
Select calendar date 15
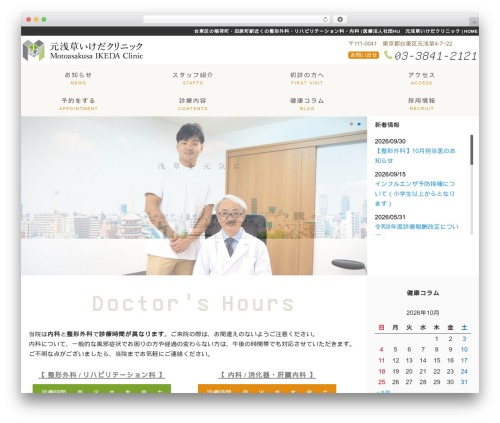click(437, 360)
